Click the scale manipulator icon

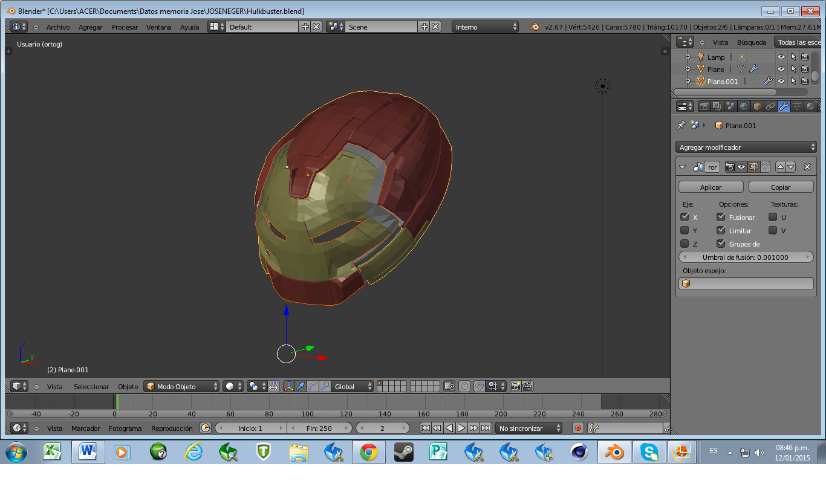pos(325,386)
